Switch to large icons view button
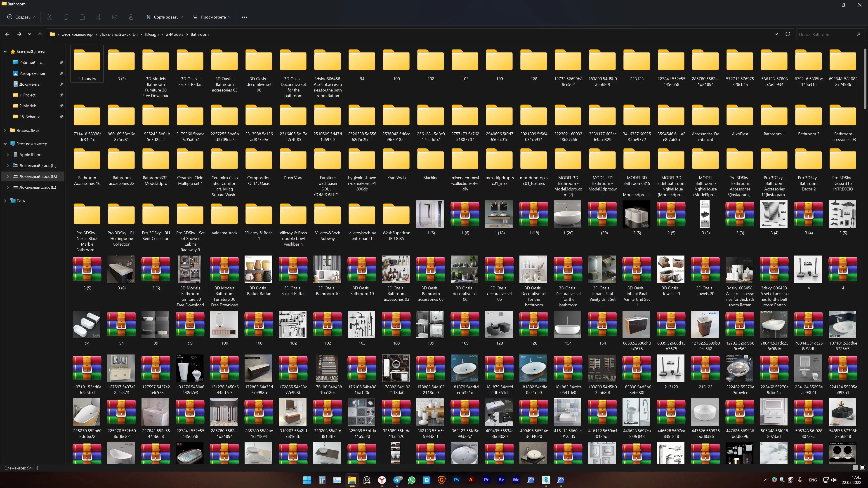The height and width of the screenshot is (488, 868). click(862, 467)
